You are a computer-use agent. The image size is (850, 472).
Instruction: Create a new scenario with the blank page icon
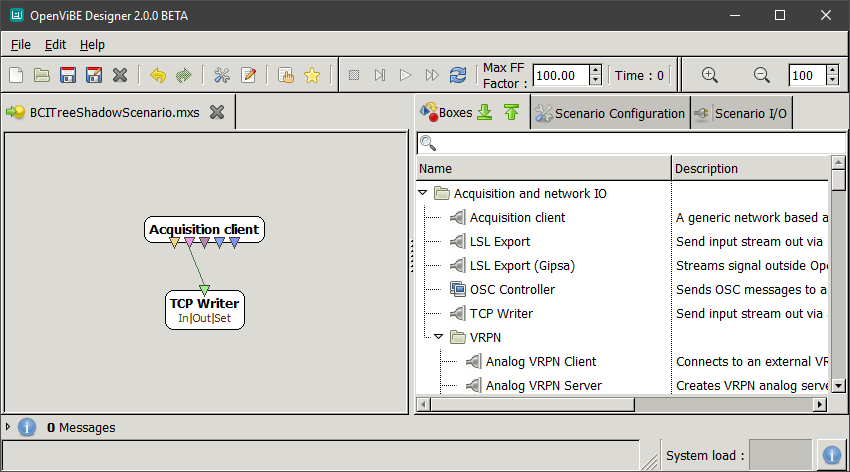point(16,75)
